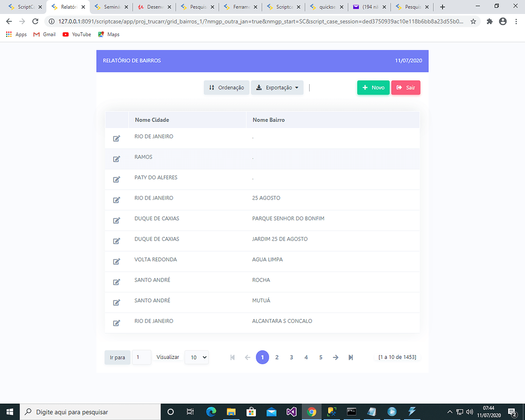
Task: Go to the last page using the end arrow icon
Action: click(x=351, y=357)
